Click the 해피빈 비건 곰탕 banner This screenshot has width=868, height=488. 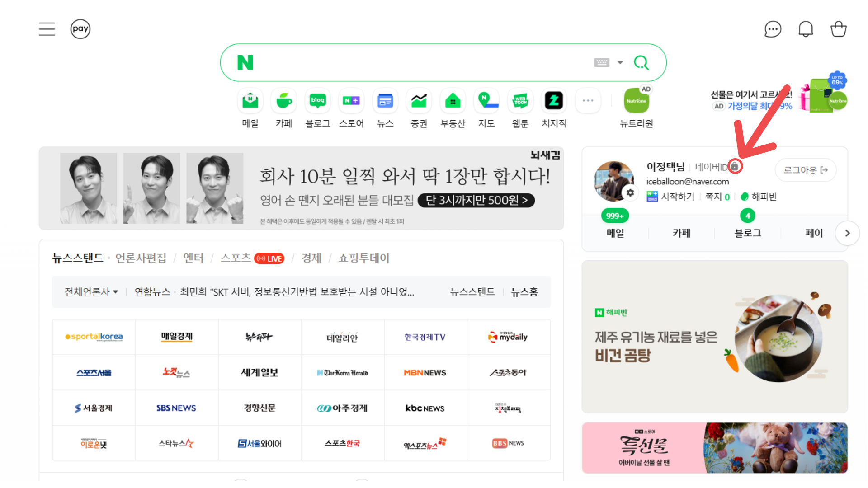715,337
